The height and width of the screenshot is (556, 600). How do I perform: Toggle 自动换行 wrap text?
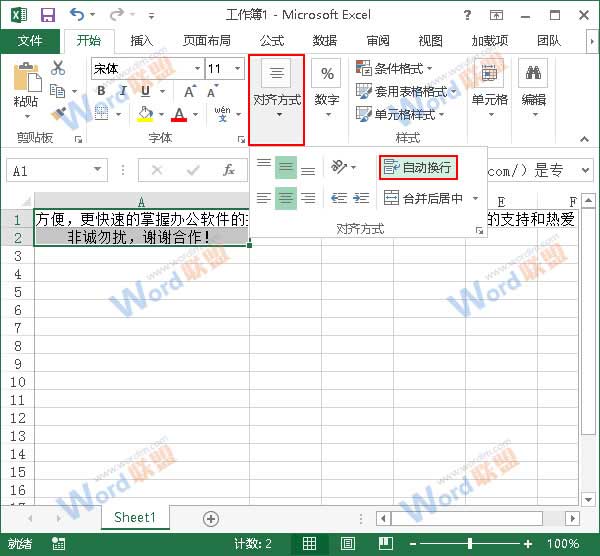(x=418, y=167)
